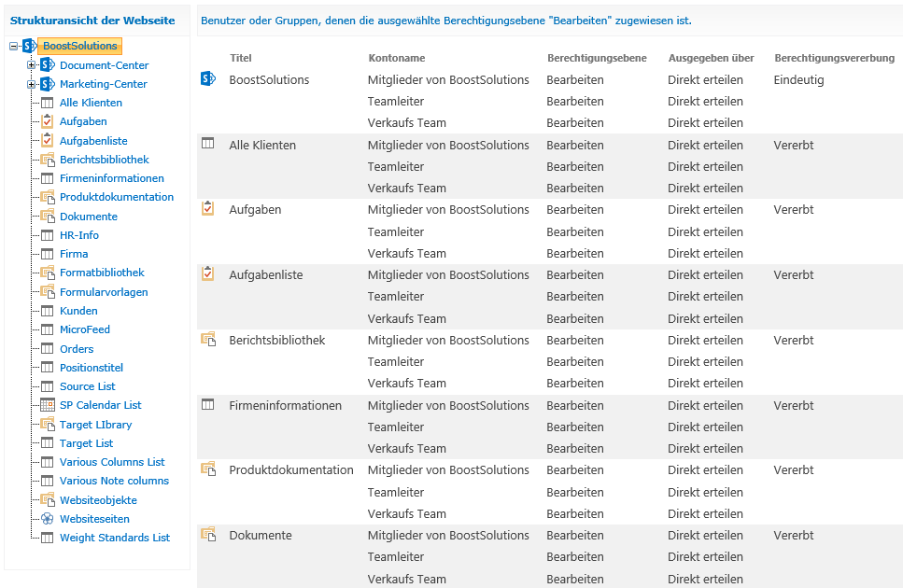Click the Alle Klienten icon in table
This screenshot has height=588, width=903.
pyautogui.click(x=208, y=143)
